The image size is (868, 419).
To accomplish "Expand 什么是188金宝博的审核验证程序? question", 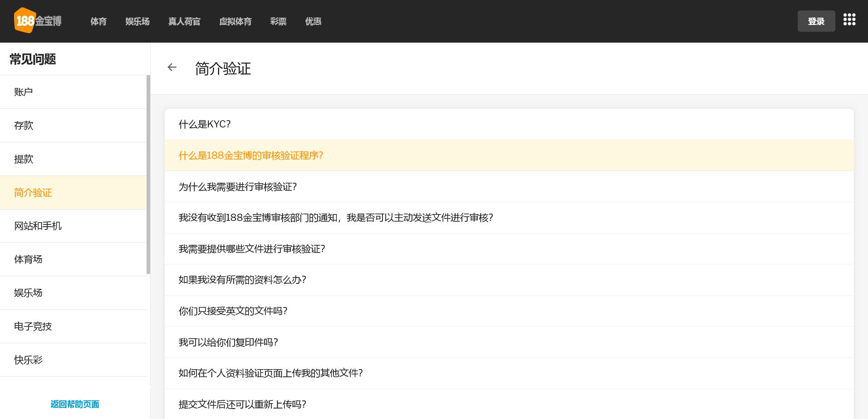I will click(509, 156).
